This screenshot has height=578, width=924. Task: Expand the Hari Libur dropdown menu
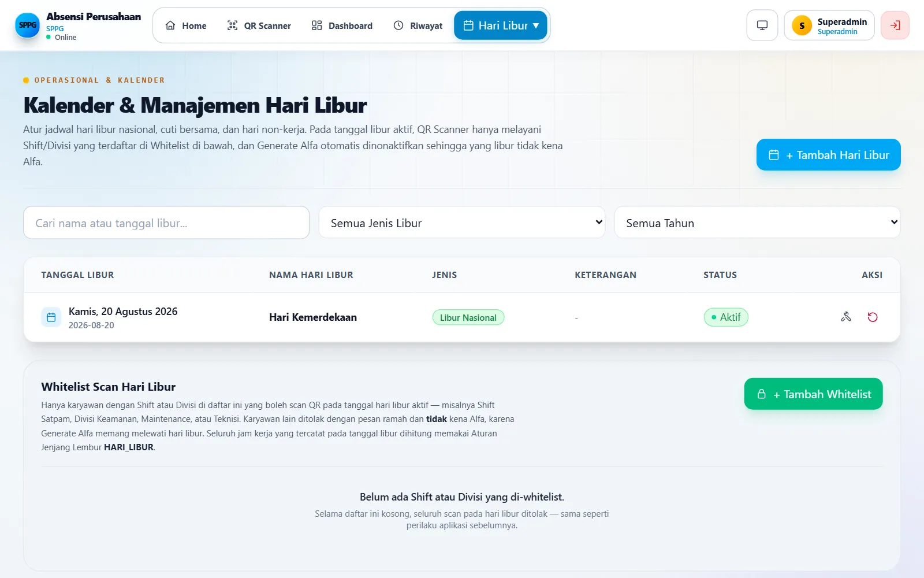[x=501, y=25]
